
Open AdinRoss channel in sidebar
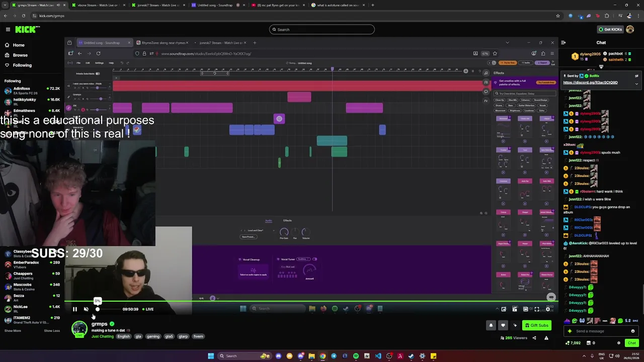tap(32, 90)
